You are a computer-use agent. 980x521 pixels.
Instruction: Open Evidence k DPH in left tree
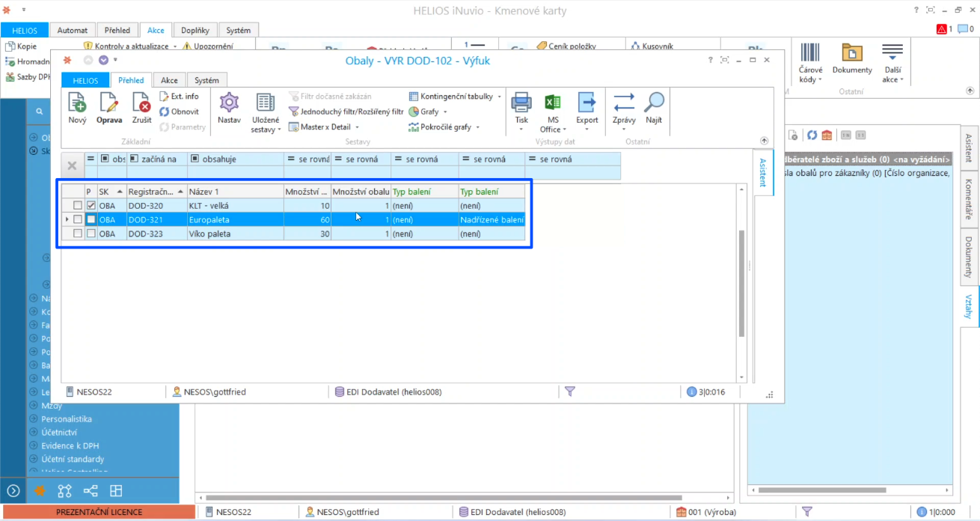[70, 446]
